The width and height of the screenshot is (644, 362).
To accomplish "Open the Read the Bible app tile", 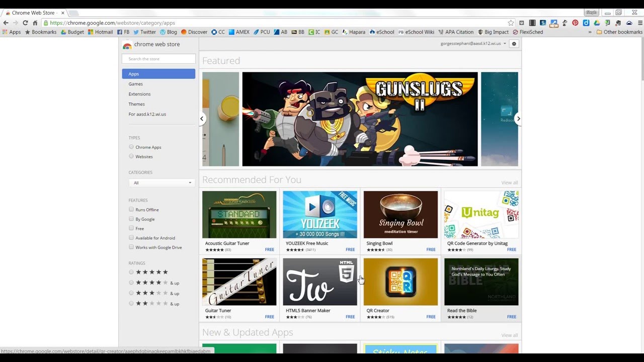I will pos(481,289).
